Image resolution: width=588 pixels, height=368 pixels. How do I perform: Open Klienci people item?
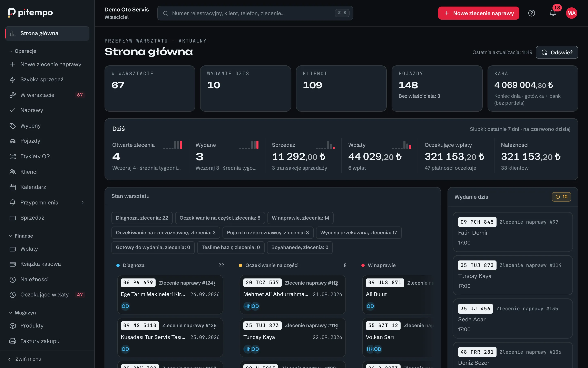[x=47, y=172]
